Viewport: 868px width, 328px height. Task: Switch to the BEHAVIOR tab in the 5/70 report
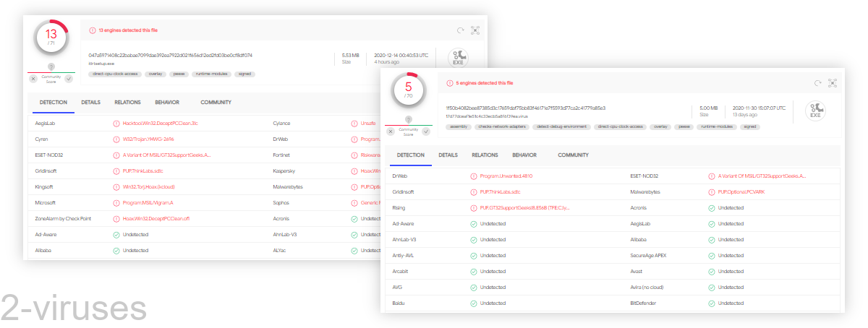[x=524, y=155]
